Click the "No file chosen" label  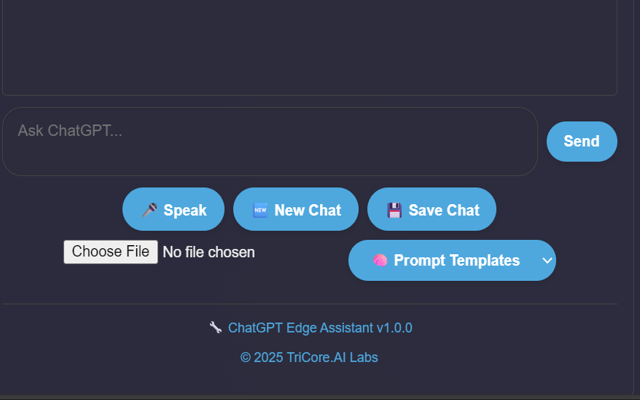(x=208, y=252)
